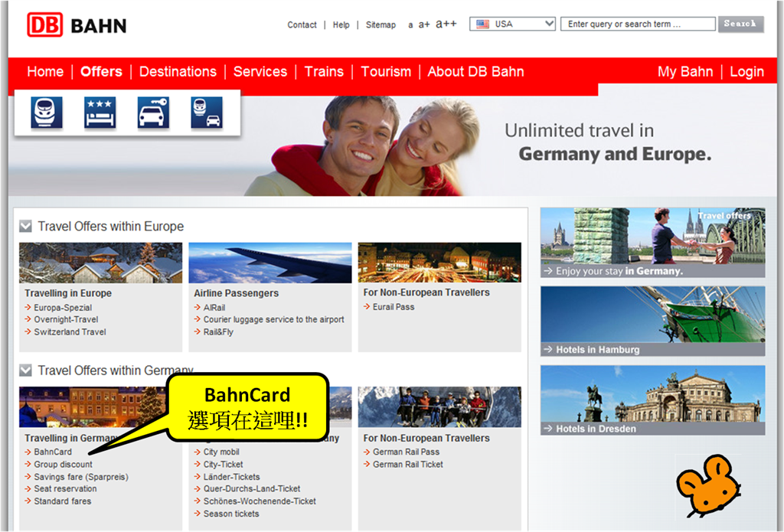
Task: Click the orange mouse cartoon icon
Action: [708, 488]
